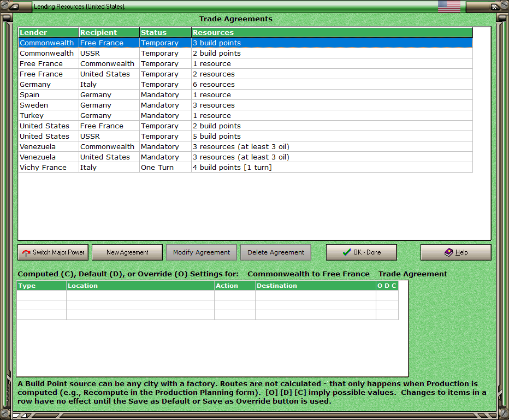Click the O D C column header
509x420 pixels.
(x=387, y=286)
